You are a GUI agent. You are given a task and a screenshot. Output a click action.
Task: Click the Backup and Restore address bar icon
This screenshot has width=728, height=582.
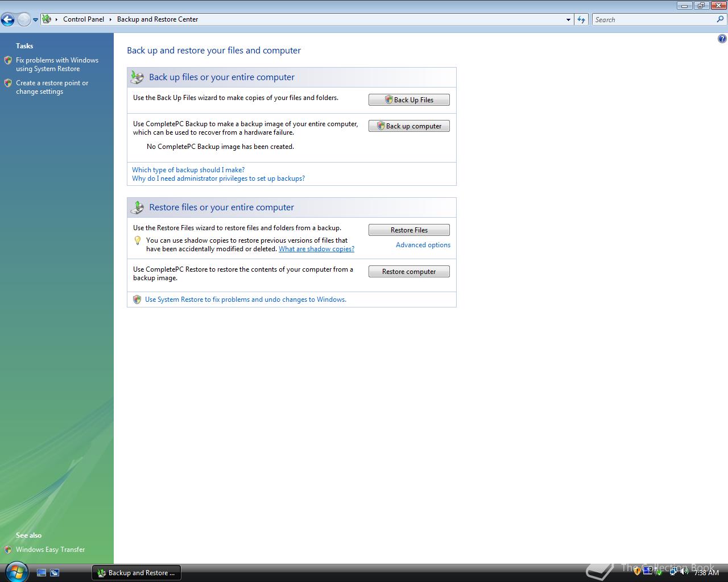47,19
